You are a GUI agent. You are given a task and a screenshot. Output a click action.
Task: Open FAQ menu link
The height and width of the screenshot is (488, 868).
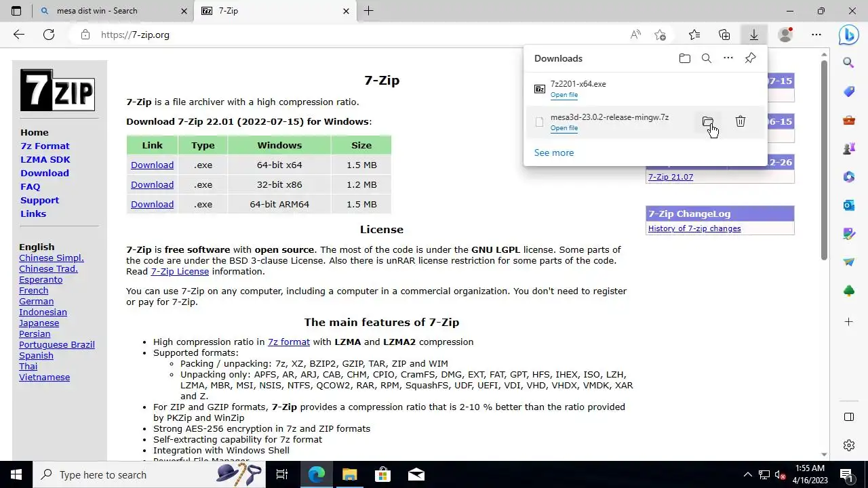click(31, 186)
